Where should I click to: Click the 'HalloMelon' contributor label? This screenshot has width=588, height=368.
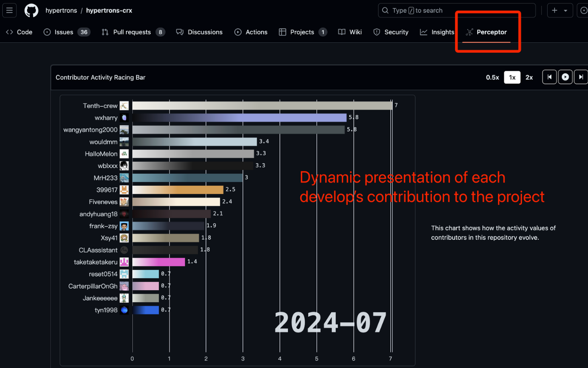coord(101,154)
